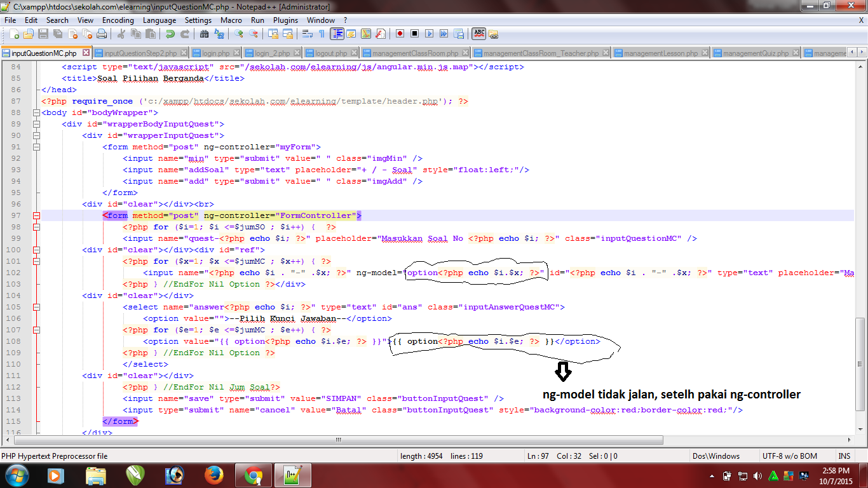868x488 pixels.
Task: Zoom out using the toolbar magnifier
Action: 254,34
